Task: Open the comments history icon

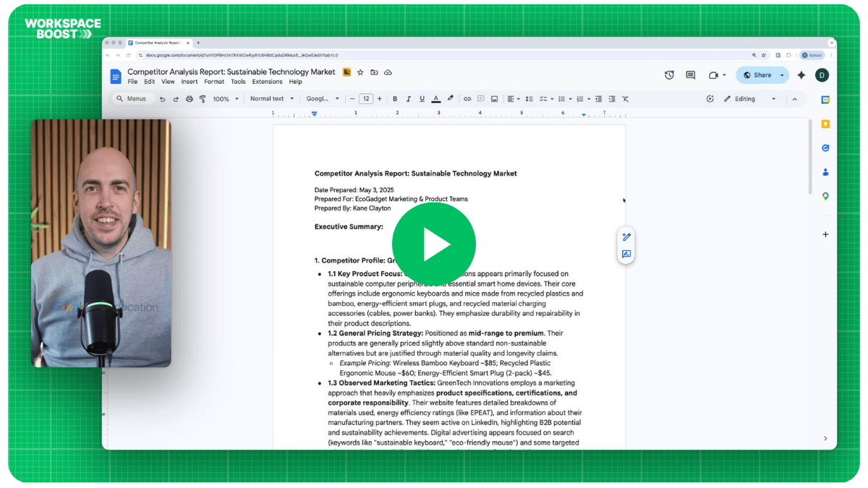Action: tap(691, 75)
